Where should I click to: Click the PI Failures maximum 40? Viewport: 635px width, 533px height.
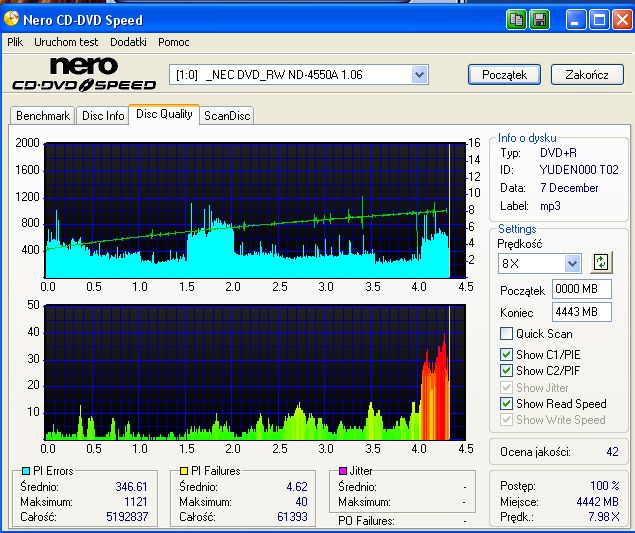point(301,502)
